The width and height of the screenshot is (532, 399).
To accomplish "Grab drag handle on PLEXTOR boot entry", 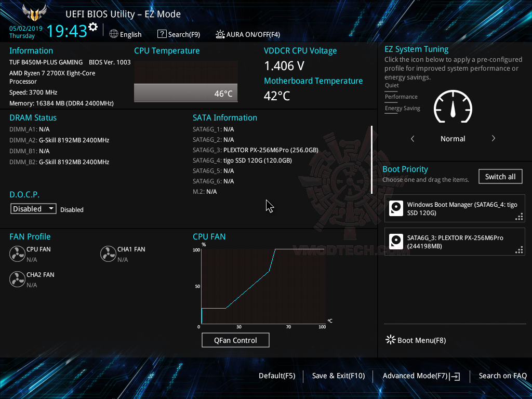I will pyautogui.click(x=519, y=250).
